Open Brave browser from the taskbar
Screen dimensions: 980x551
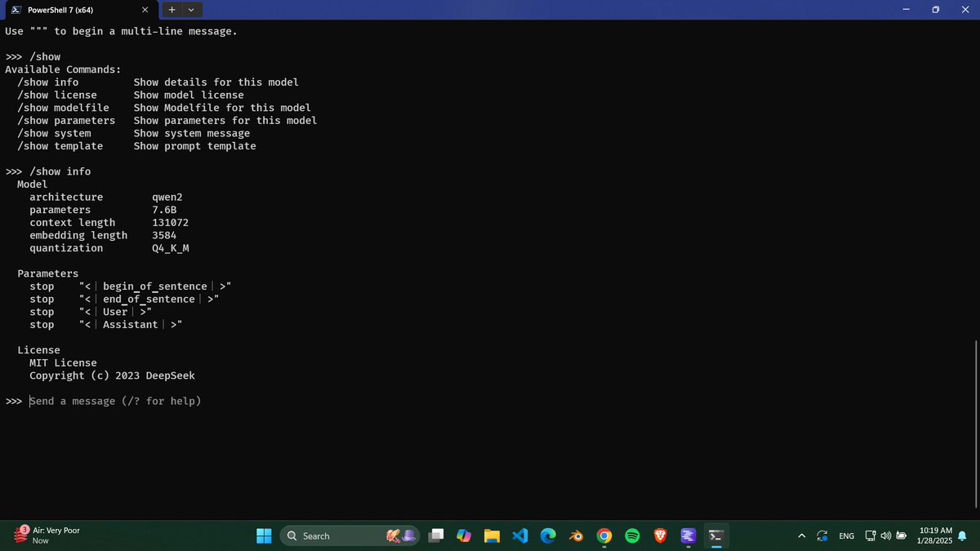659,535
